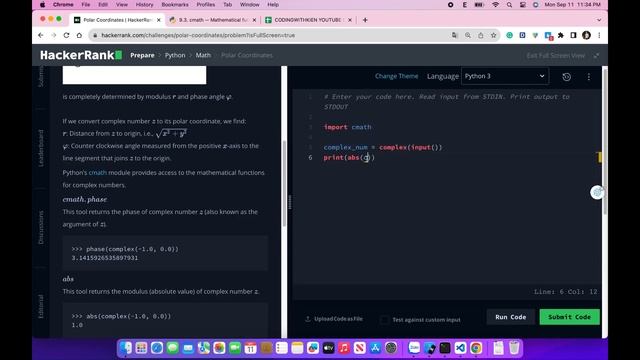The height and width of the screenshot is (360, 640).
Task: Click the share page icon in address bar
Action: (x=481, y=36)
